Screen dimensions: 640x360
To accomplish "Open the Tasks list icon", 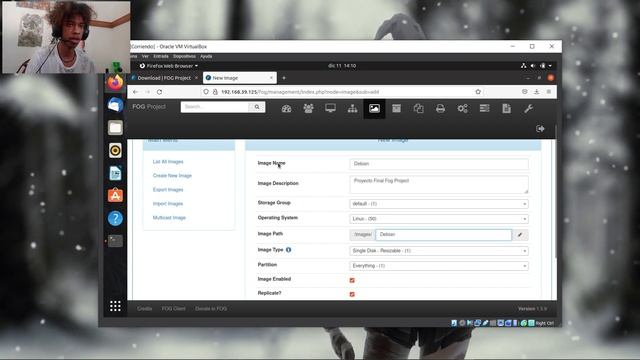I will click(x=484, y=109).
